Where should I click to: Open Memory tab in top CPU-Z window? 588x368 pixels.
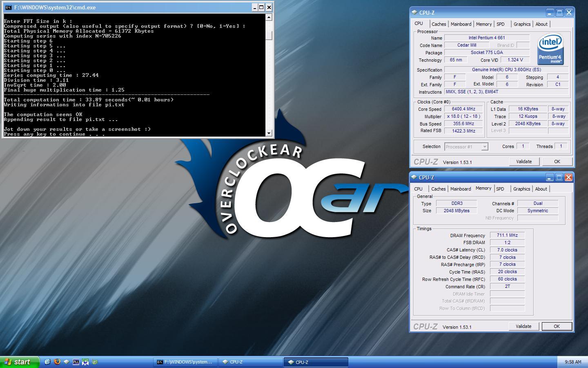pos(484,24)
